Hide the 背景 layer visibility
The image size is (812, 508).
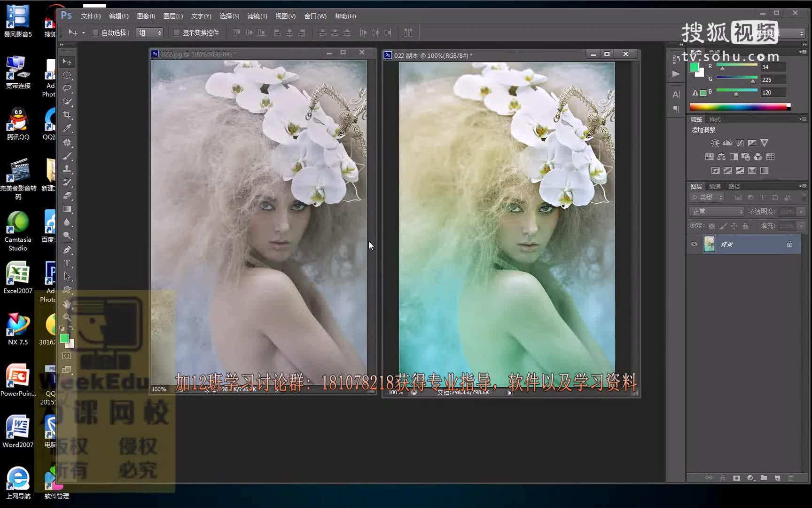click(x=694, y=244)
